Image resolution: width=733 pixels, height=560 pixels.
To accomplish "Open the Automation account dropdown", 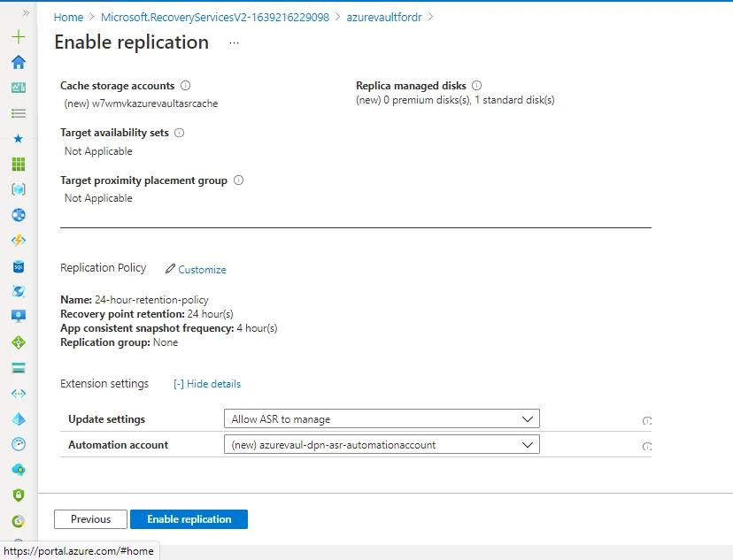I will (381, 445).
